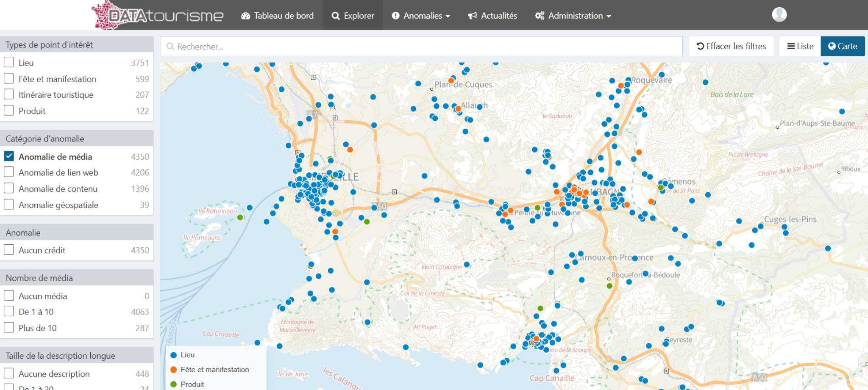Click the magnifier icon in search box

[x=170, y=47]
